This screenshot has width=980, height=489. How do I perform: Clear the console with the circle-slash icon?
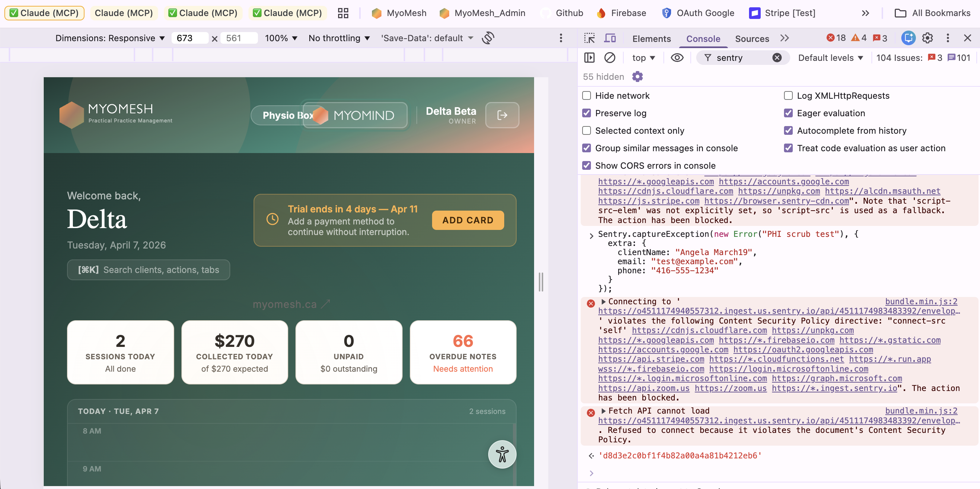pyautogui.click(x=609, y=58)
